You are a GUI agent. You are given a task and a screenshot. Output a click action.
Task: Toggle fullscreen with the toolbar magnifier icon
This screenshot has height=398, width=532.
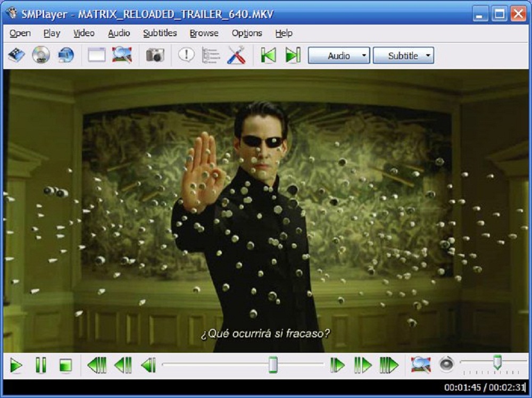pos(122,55)
